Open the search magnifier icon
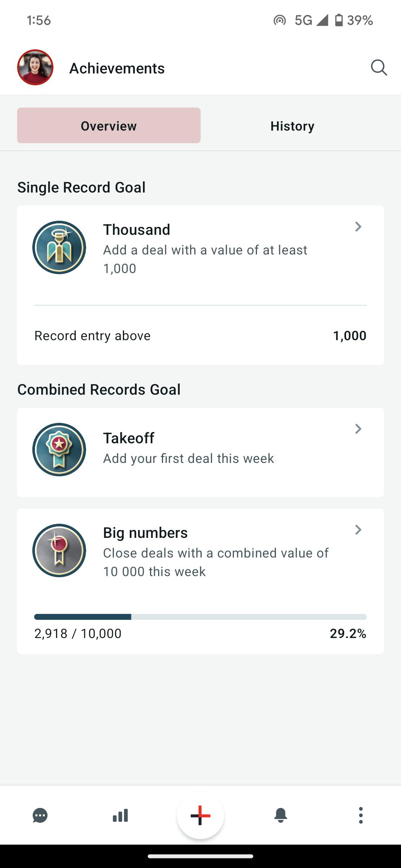The image size is (401, 868). [x=379, y=68]
